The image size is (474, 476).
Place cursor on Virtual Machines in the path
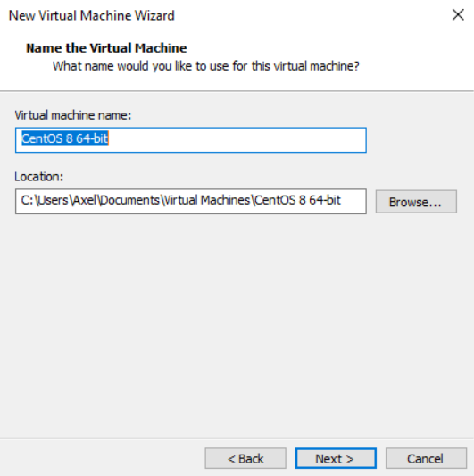(x=207, y=200)
